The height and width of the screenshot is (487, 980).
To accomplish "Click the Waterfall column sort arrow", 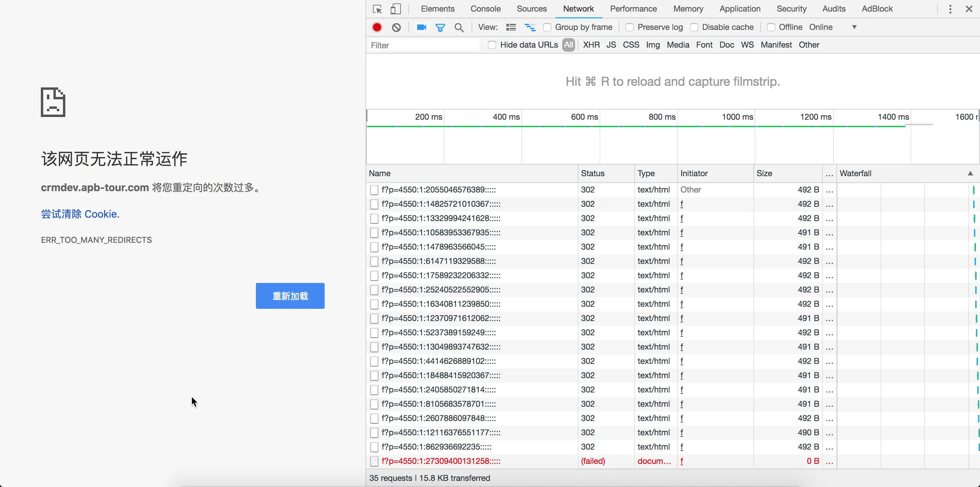I will coord(970,173).
